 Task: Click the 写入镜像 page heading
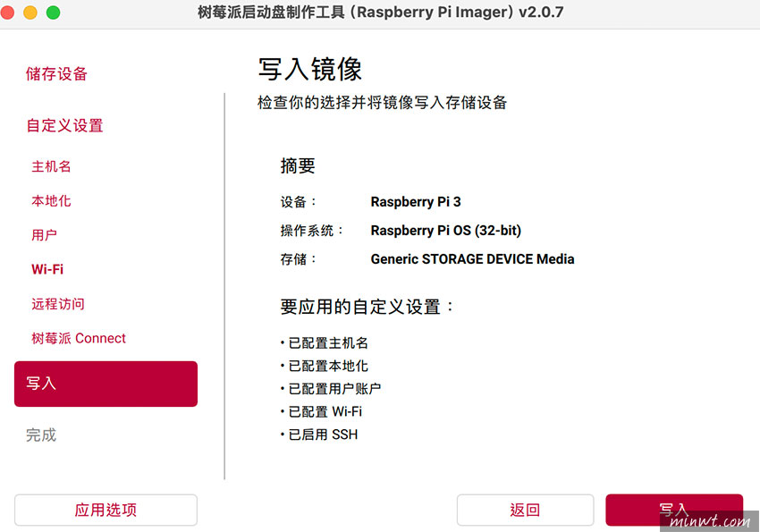(x=310, y=69)
